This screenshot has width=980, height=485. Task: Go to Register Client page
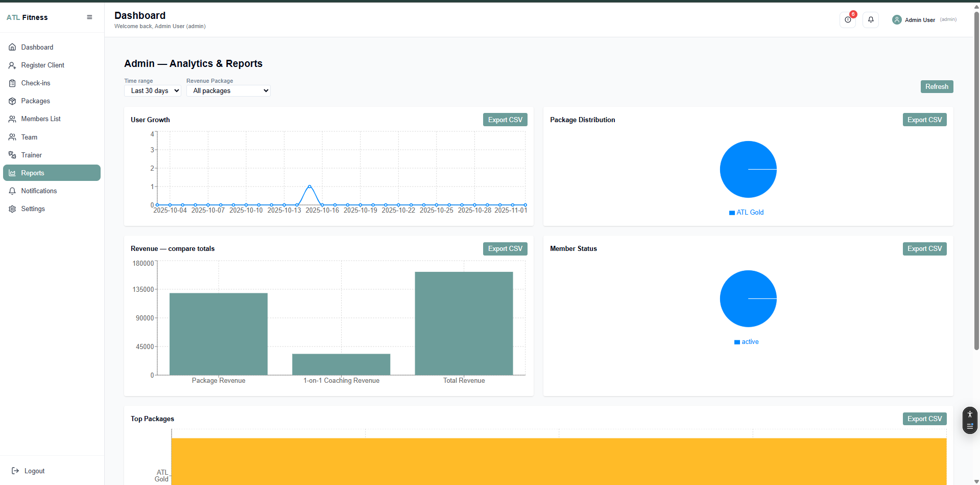52,65
